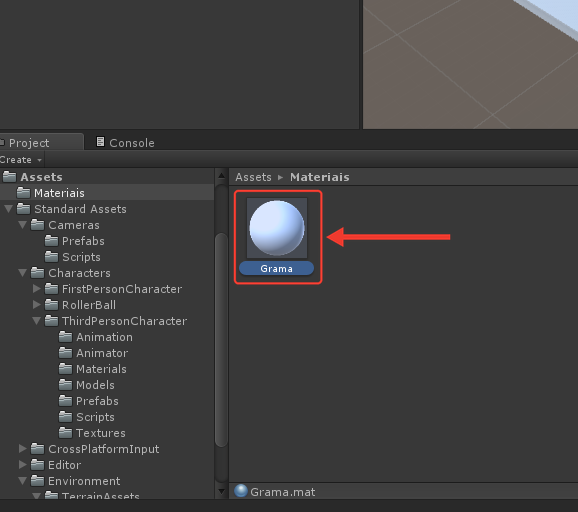Click the Standard Assets folder icon

pos(24,209)
